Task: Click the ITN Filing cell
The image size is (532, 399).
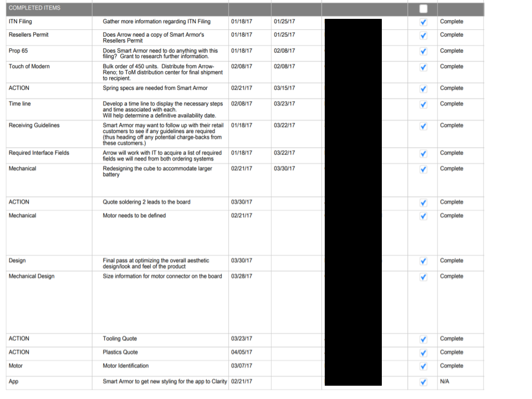Action: point(49,23)
